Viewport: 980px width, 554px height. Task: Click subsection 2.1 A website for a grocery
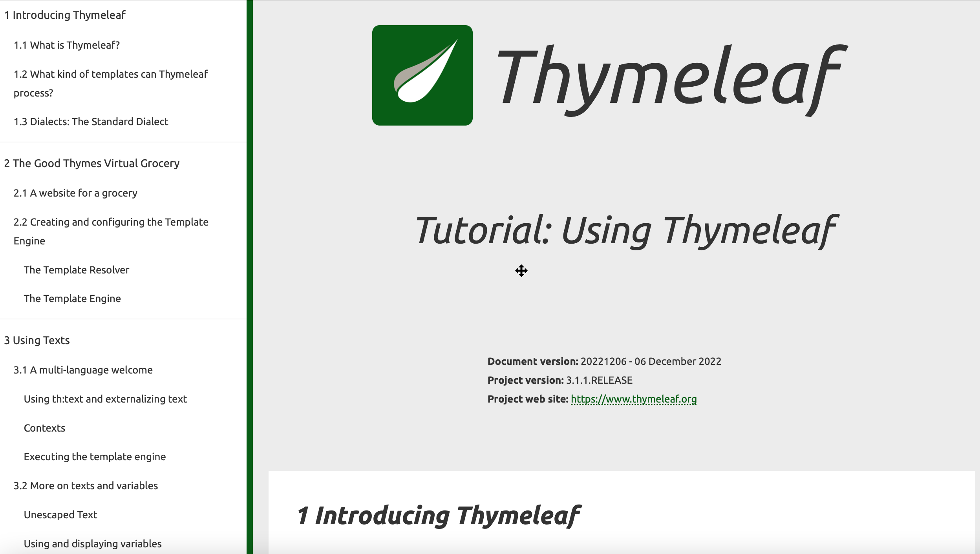[x=75, y=192]
